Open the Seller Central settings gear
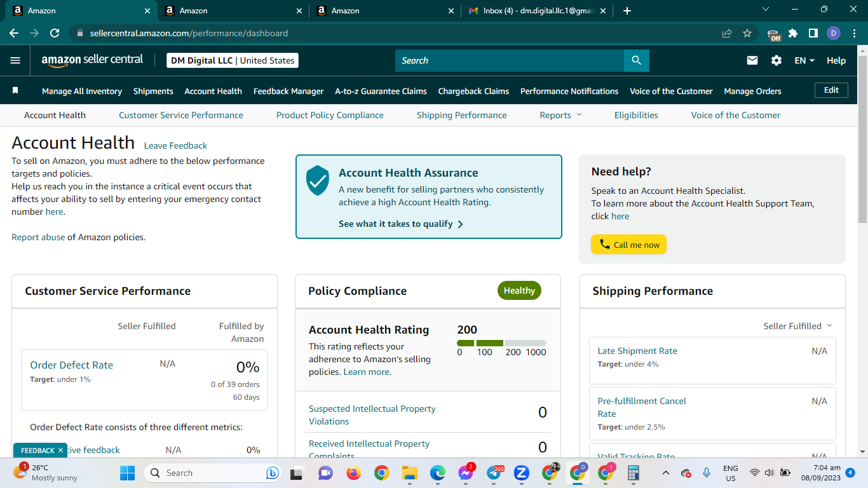The image size is (868, 488). click(x=776, y=60)
